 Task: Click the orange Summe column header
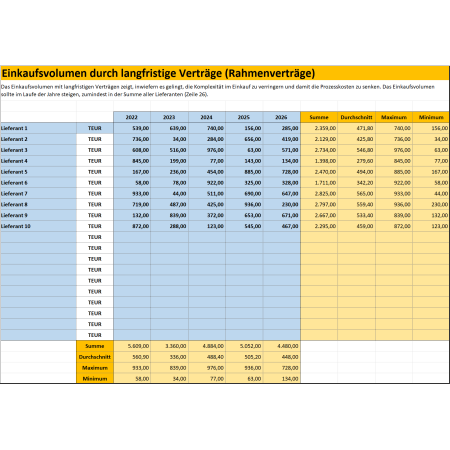click(x=319, y=117)
